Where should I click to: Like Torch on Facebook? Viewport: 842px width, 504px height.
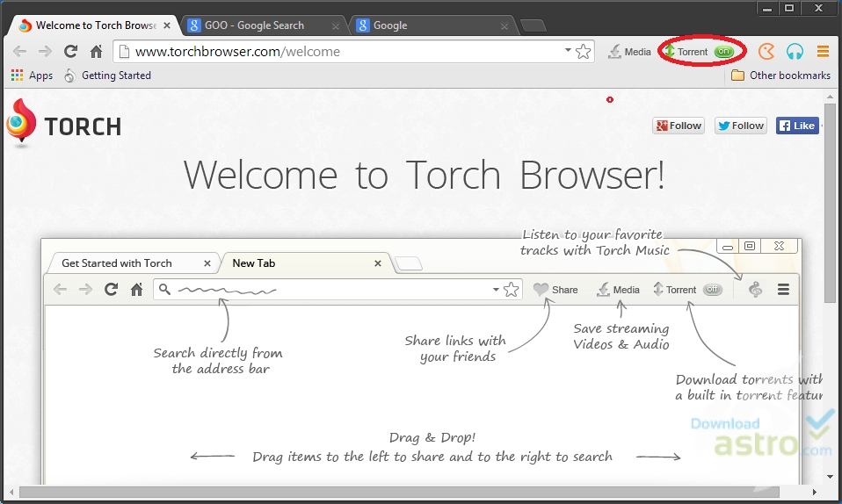[x=797, y=126]
